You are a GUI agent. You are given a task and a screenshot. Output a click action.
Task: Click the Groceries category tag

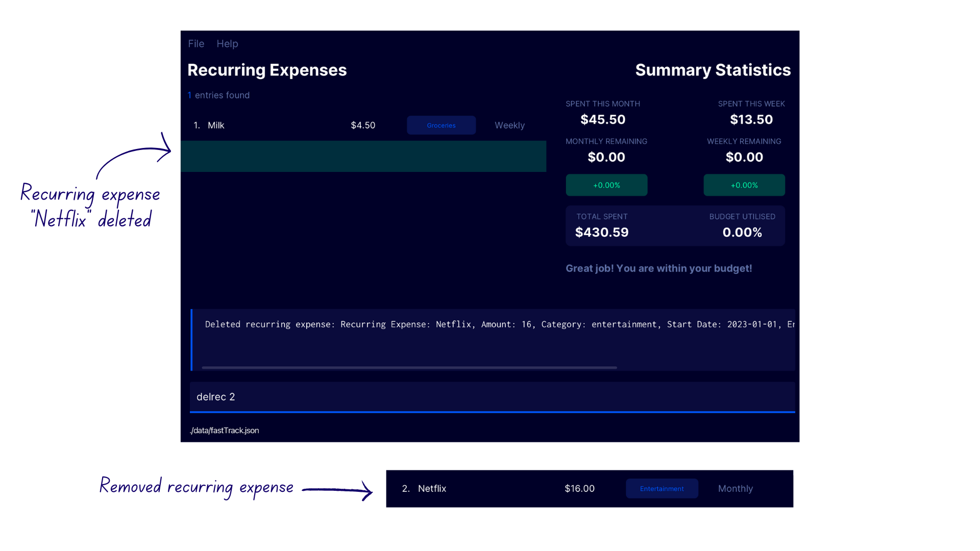pyautogui.click(x=441, y=125)
